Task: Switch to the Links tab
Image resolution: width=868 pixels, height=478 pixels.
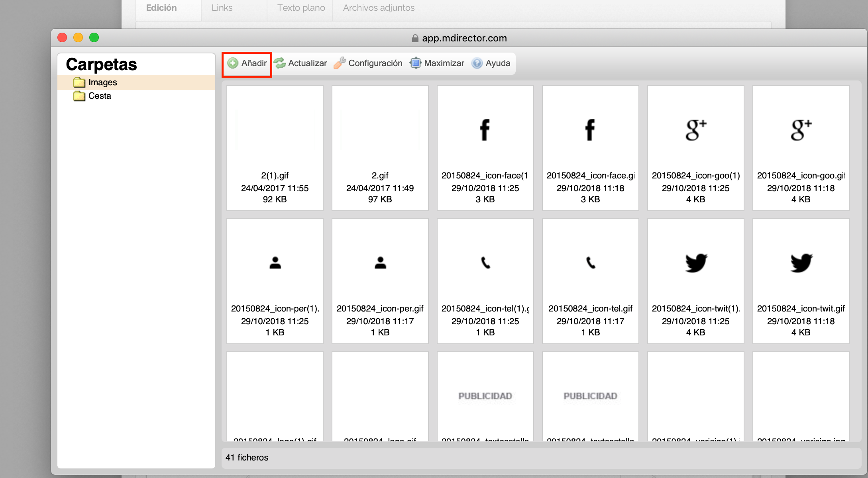Action: pyautogui.click(x=222, y=8)
